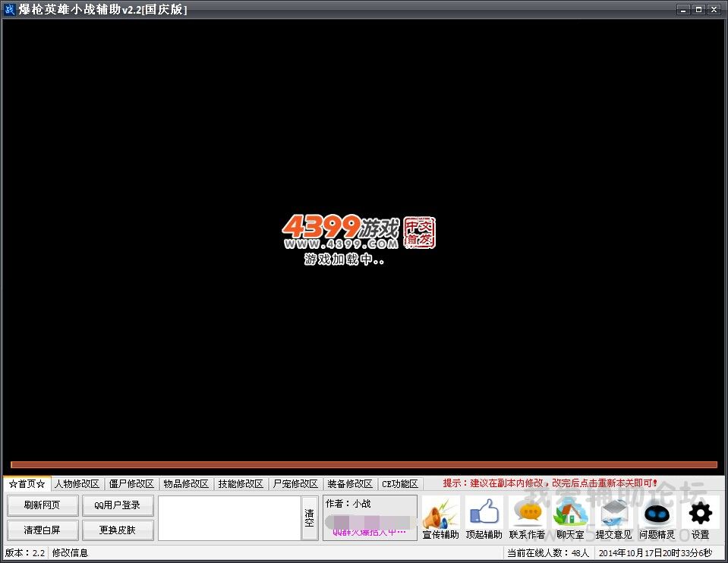Click the 刷新网页 button
728x563 pixels.
click(43, 505)
